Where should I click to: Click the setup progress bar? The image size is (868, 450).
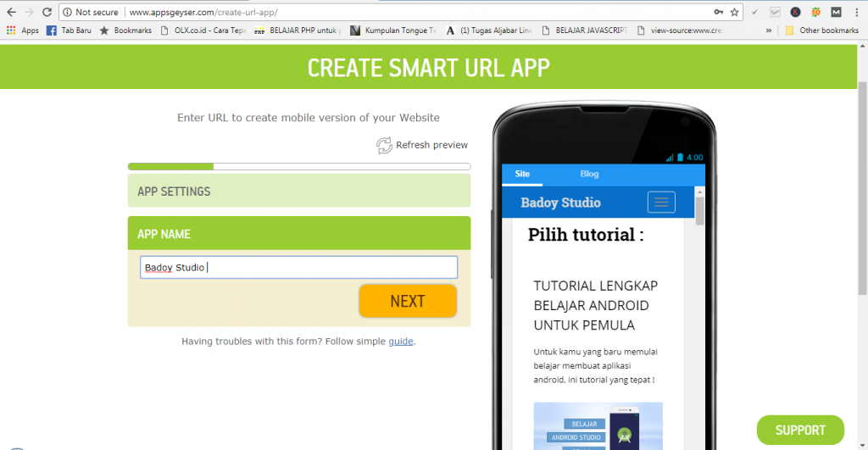tap(298, 166)
